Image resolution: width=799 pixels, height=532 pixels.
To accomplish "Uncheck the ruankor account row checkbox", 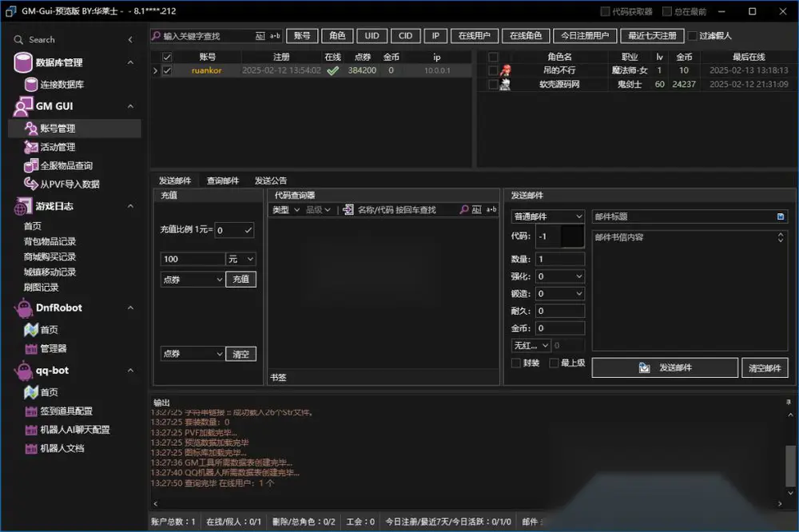I will click(167, 70).
